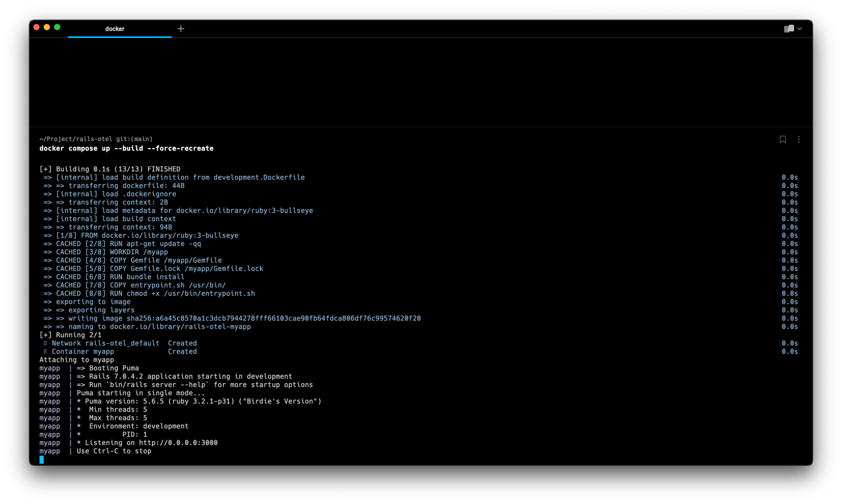Bookmark the docker compose command block
The image size is (842, 504).
[782, 139]
